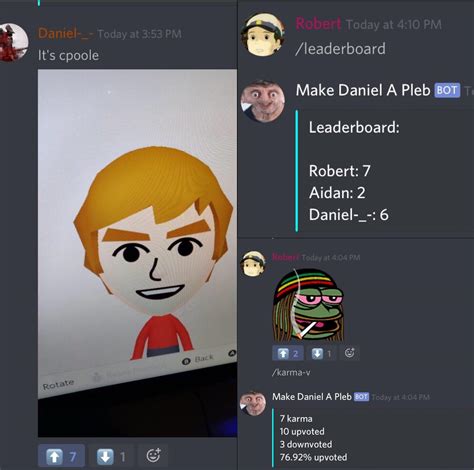The height and width of the screenshot is (470, 474).
Task: Open Robert's avatar next to /leaderboard
Action: (x=263, y=34)
